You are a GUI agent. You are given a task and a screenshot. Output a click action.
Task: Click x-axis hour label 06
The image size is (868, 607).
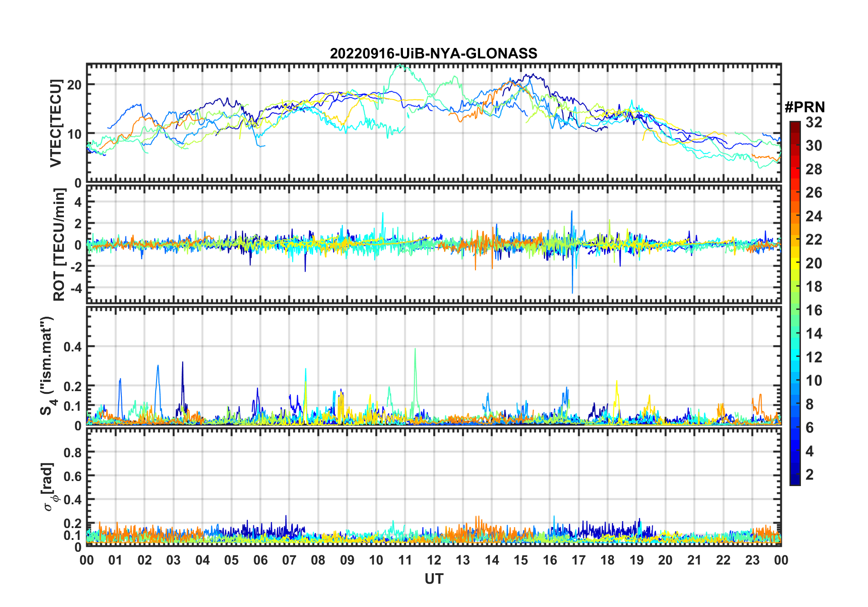[x=260, y=560]
